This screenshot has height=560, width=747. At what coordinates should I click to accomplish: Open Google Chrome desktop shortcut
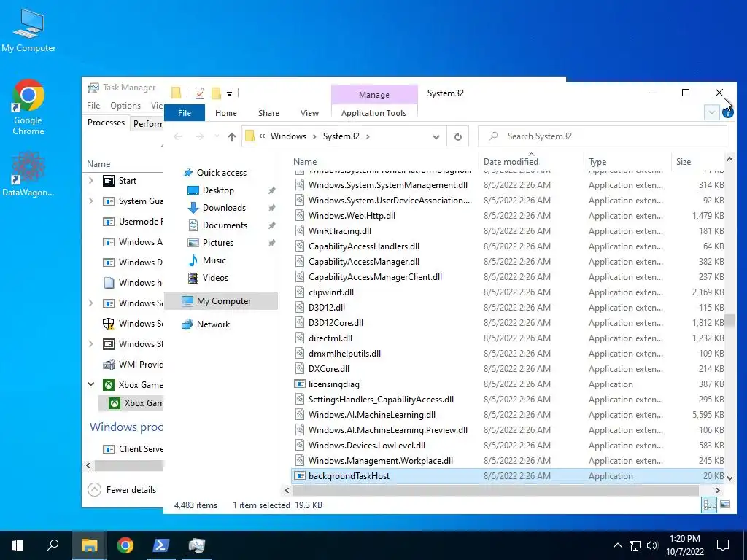point(28,108)
